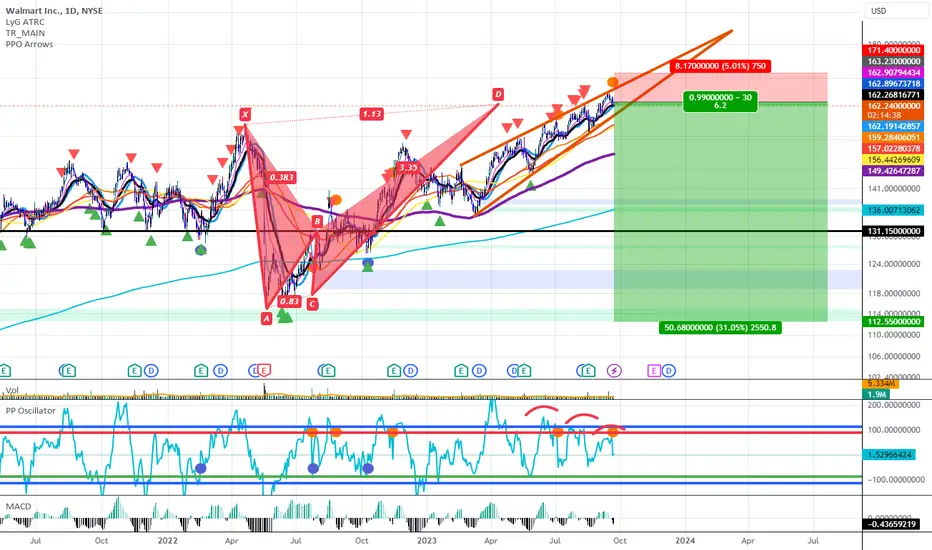Click the -0.43659219 MACD value label
The height and width of the screenshot is (550, 932).
[892, 524]
